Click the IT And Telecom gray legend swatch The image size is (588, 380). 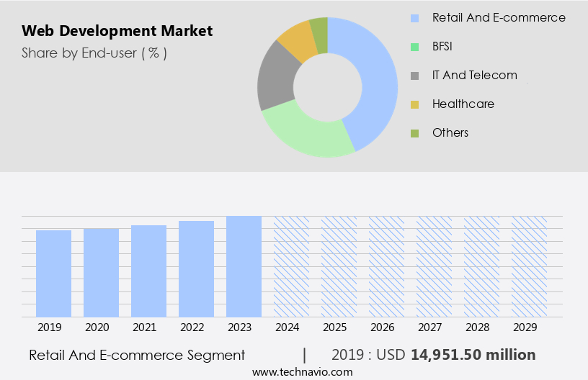pos(414,76)
